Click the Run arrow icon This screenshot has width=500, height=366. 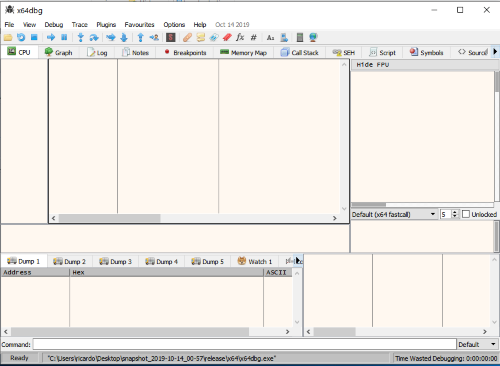point(51,37)
